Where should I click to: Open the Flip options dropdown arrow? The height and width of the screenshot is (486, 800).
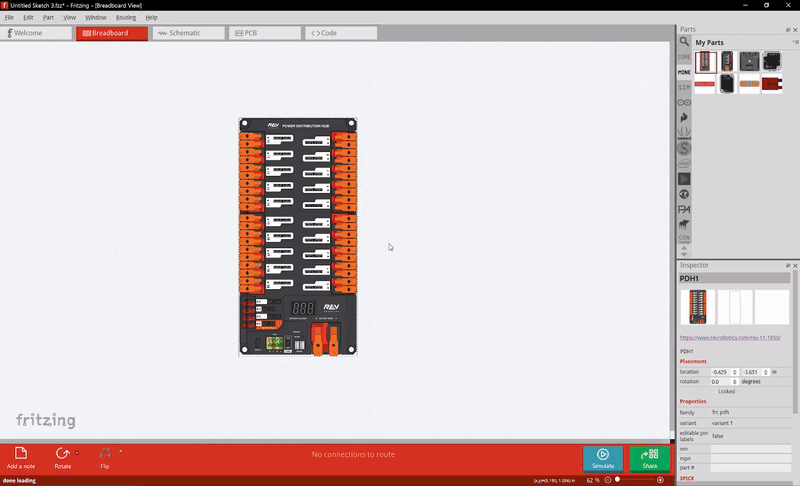(121, 451)
